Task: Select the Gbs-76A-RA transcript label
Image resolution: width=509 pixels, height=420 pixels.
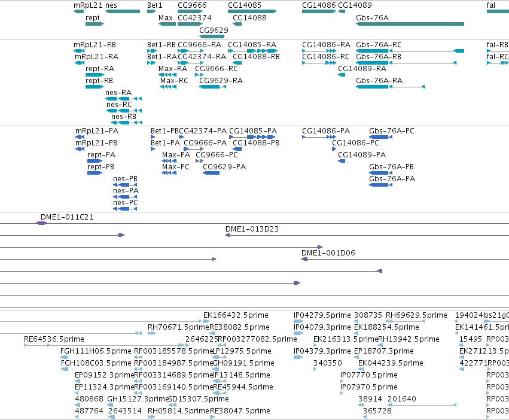Action: click(x=379, y=81)
